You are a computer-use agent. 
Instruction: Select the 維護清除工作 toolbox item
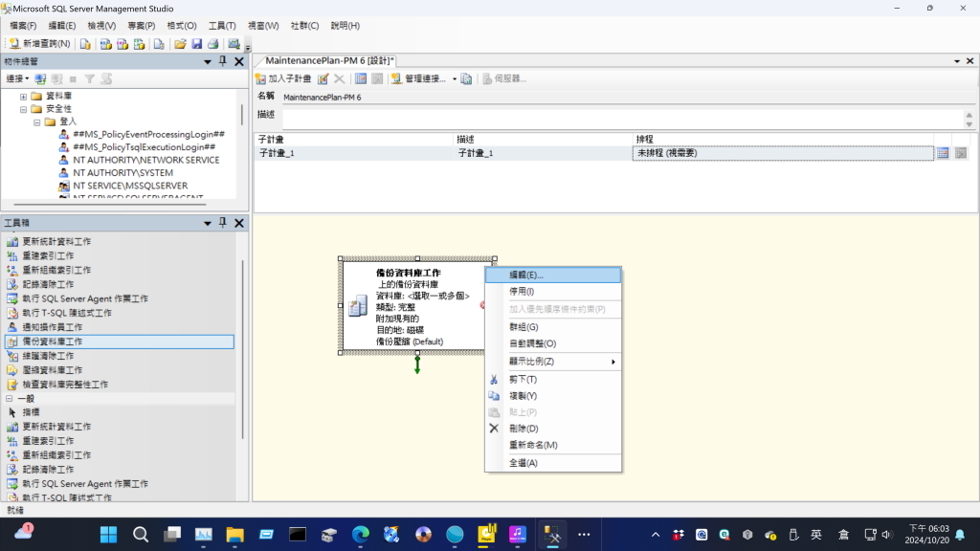click(48, 356)
